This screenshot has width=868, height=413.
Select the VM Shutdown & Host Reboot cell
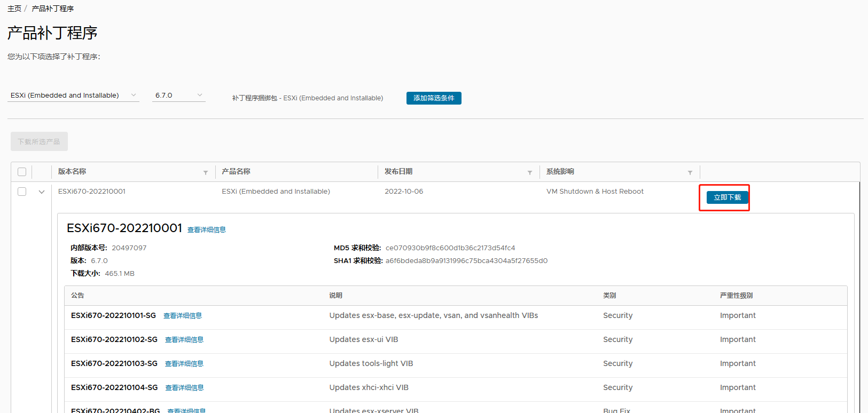point(595,192)
